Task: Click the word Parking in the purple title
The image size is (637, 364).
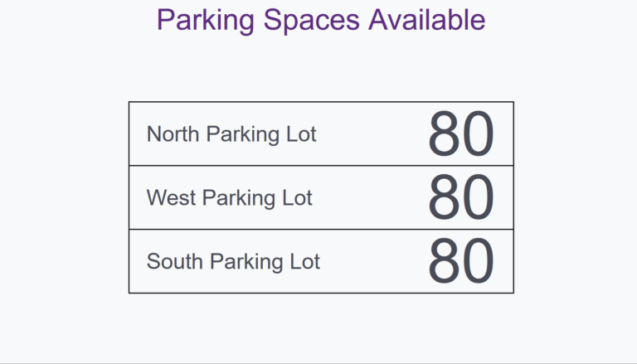Action: (206, 20)
